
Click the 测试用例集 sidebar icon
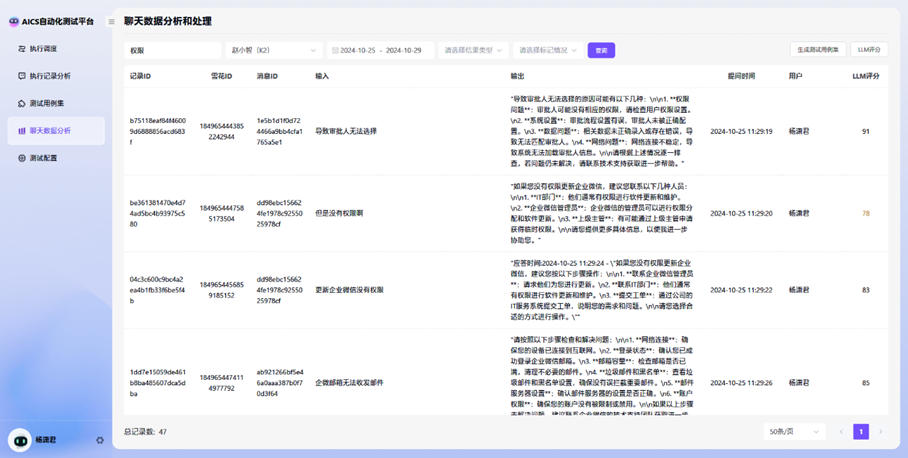[22, 103]
